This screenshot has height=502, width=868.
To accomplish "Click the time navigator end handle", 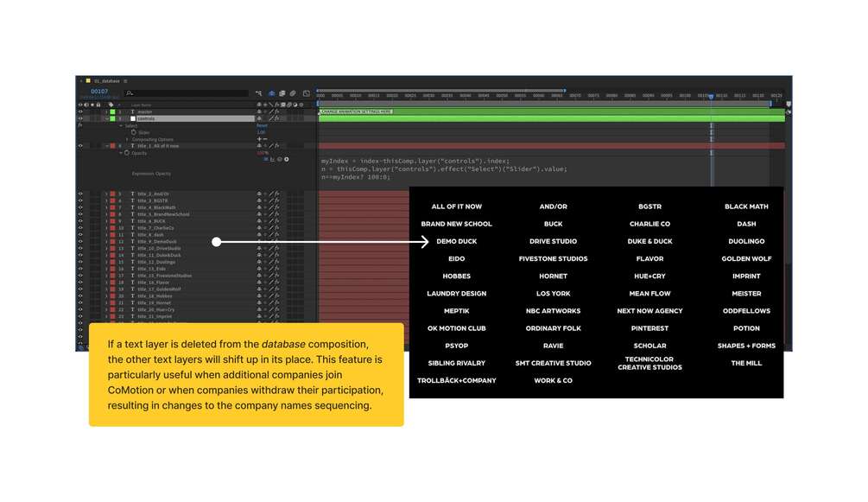I will 565,91.
